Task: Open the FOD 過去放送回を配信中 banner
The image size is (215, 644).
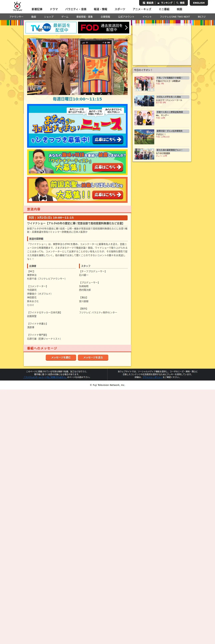Action: click(x=104, y=27)
